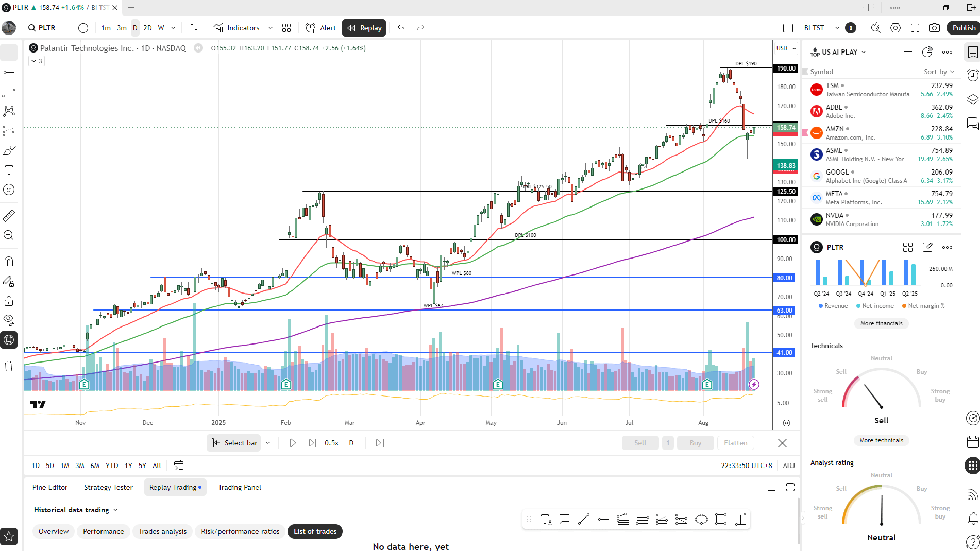Open the Trades analysis tab

162,531
